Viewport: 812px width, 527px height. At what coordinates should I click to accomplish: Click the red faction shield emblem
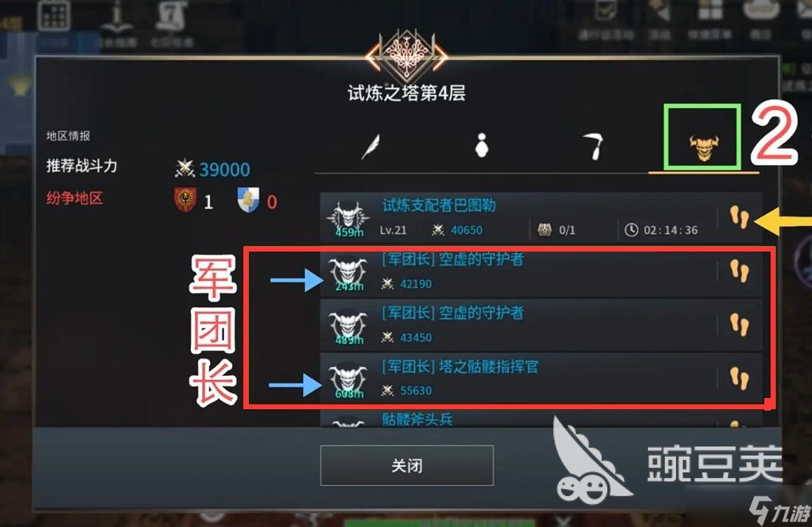point(185,200)
